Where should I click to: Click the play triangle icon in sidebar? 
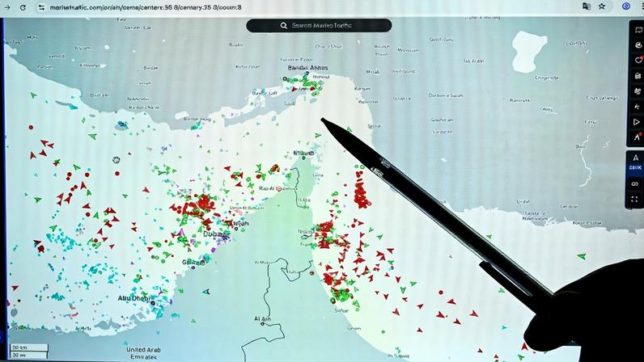(x=637, y=122)
